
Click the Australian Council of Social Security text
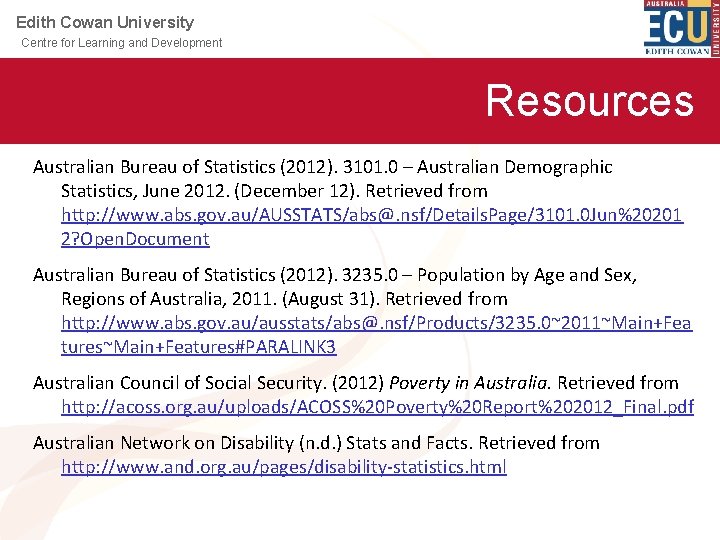177,383
